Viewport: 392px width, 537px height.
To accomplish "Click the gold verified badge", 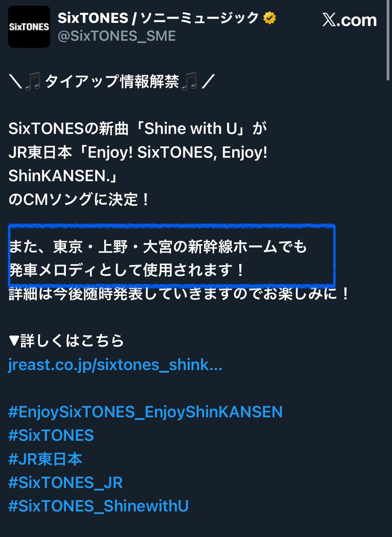I will pyautogui.click(x=269, y=18).
